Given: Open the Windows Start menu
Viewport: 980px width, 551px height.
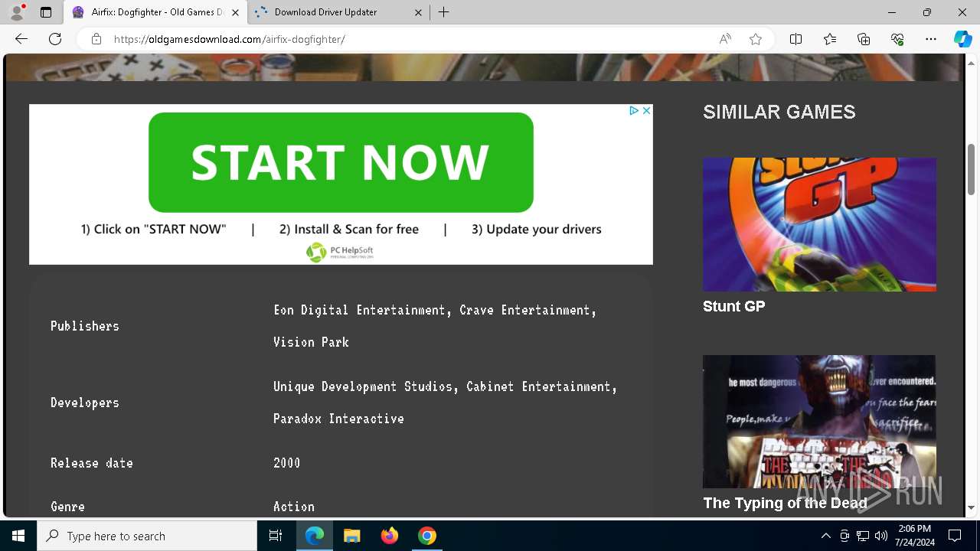Looking at the screenshot, I should coord(18,536).
